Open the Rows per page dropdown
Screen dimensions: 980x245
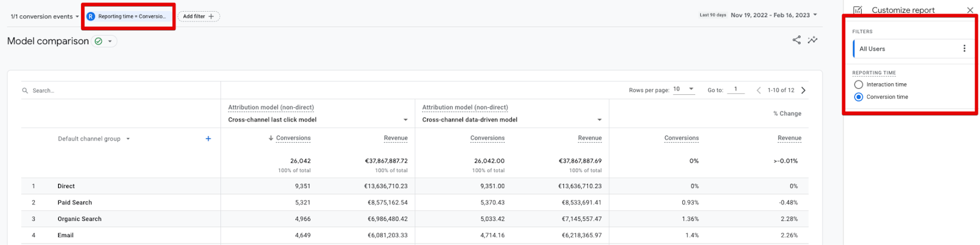tap(684, 89)
